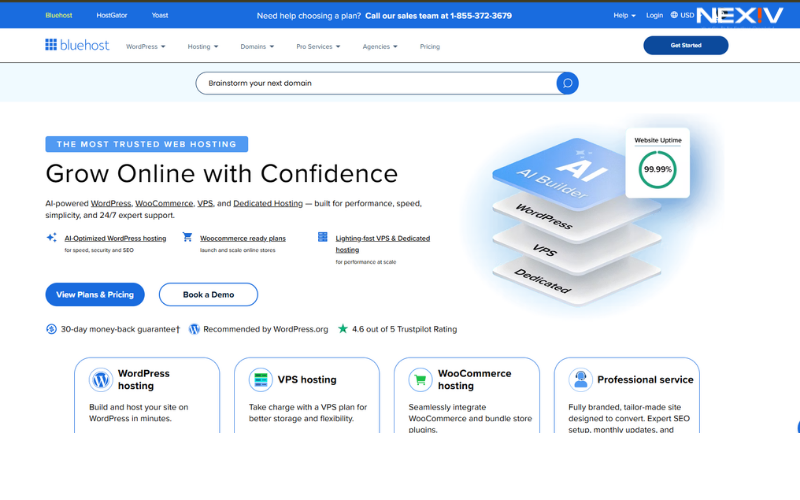Click the WooCommerce hosting cart icon

click(421, 380)
